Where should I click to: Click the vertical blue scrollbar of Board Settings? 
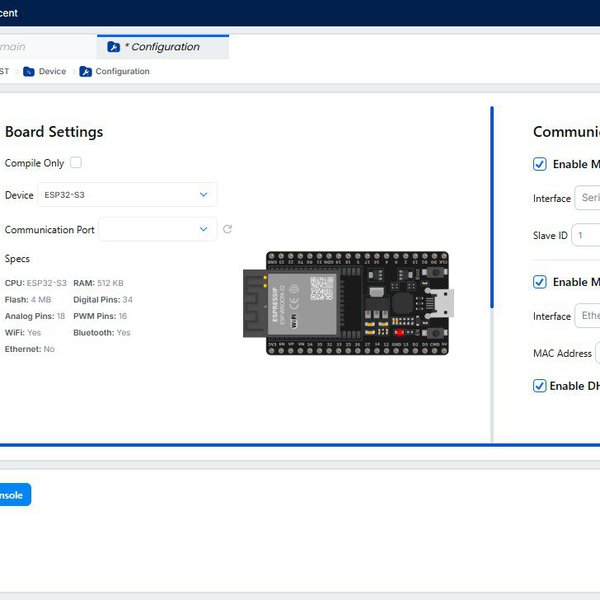pos(492,207)
